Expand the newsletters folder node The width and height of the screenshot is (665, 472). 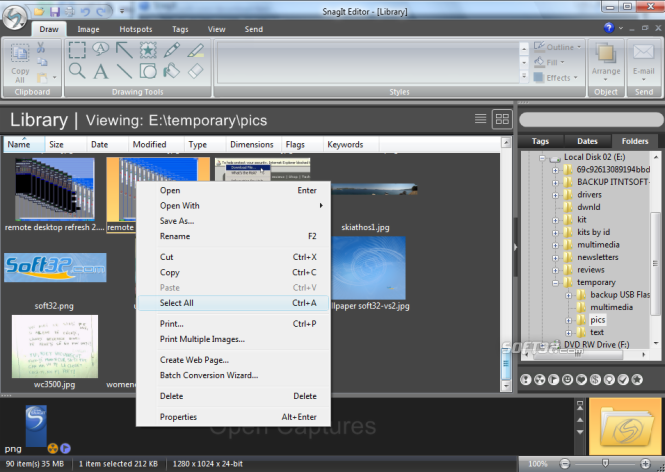point(555,258)
